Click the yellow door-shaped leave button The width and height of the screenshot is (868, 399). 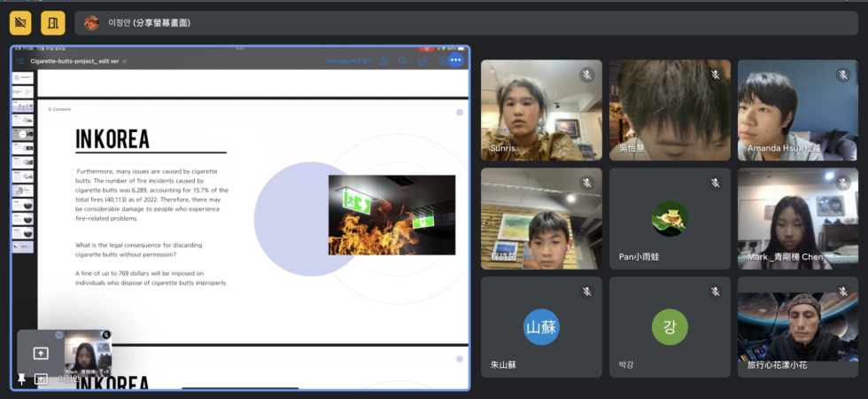(x=53, y=22)
